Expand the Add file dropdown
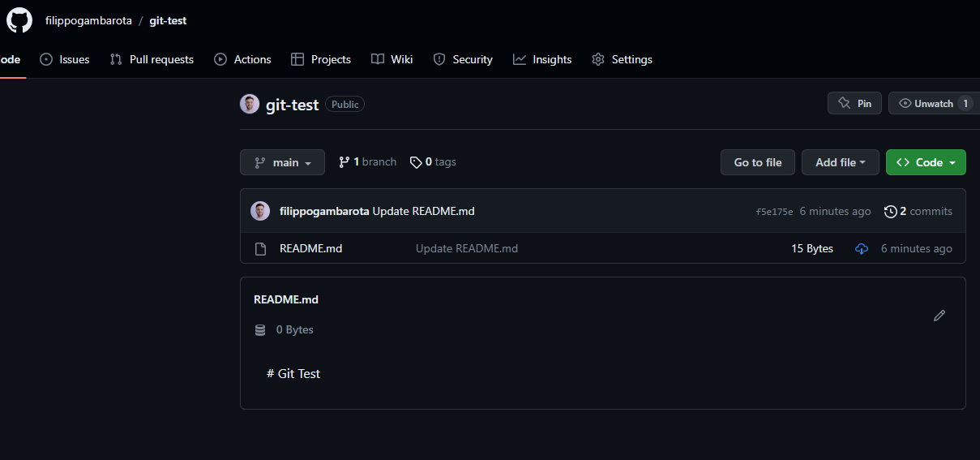This screenshot has width=980, height=460. (x=841, y=162)
